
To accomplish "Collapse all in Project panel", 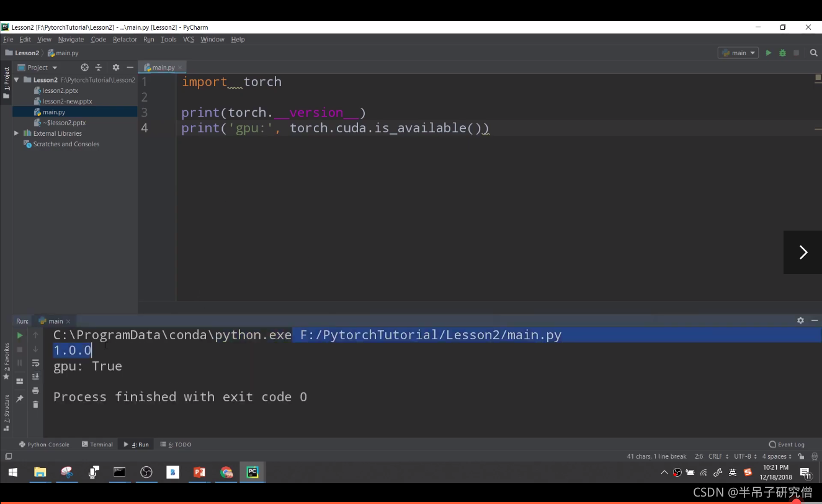I will point(98,67).
